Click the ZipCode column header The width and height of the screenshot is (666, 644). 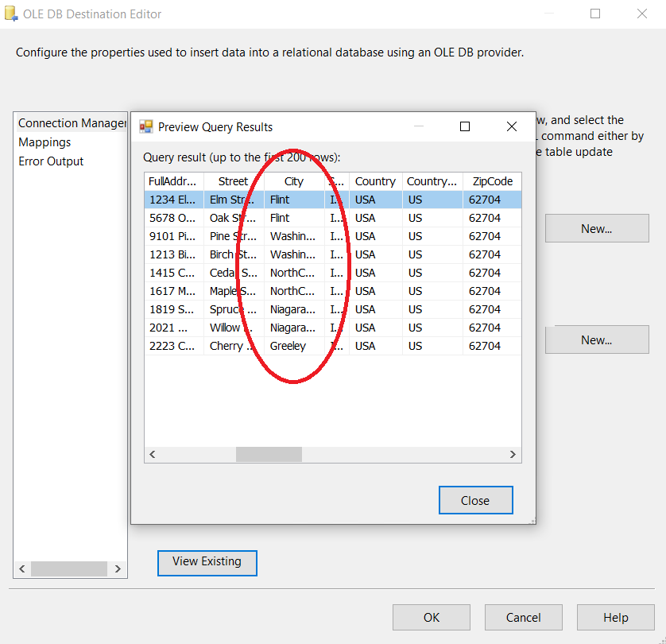(x=493, y=181)
